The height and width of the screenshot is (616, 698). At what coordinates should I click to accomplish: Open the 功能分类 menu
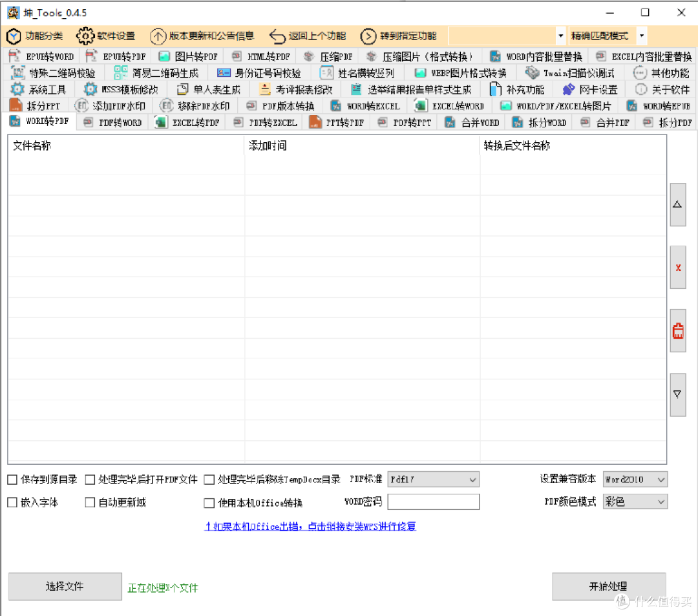point(35,36)
